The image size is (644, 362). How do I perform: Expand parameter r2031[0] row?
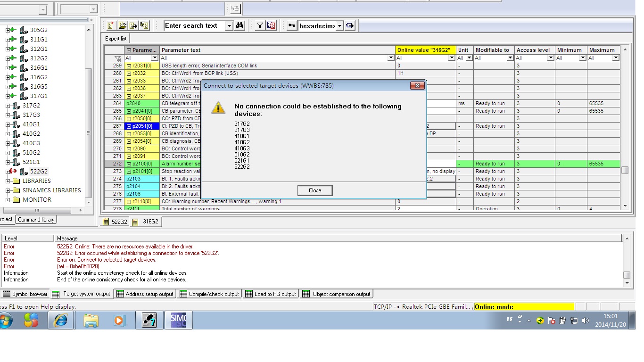click(129, 66)
